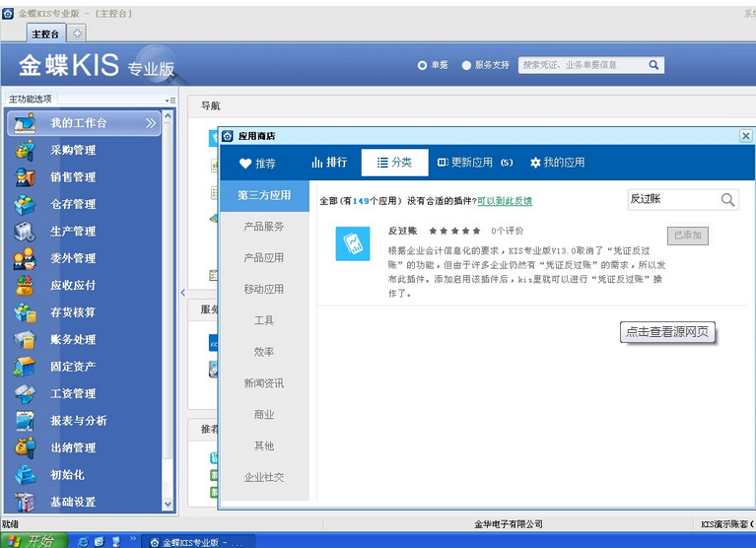The image size is (756, 548).
Task: Open the 主功能选项 panel dropdown menu
Action: click(x=170, y=101)
